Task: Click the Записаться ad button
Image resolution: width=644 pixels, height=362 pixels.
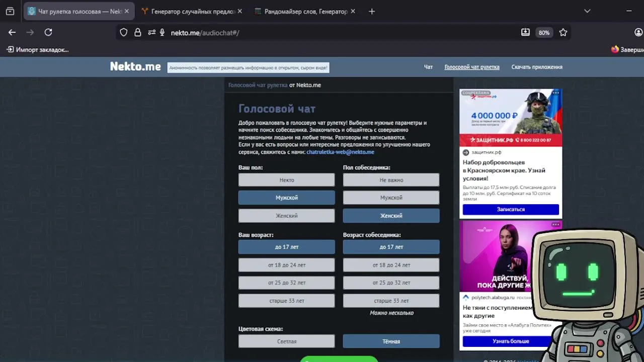Action: (511, 209)
